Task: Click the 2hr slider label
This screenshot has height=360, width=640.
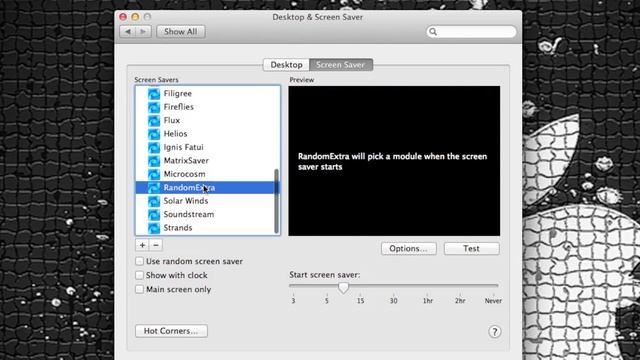Action: [460, 301]
